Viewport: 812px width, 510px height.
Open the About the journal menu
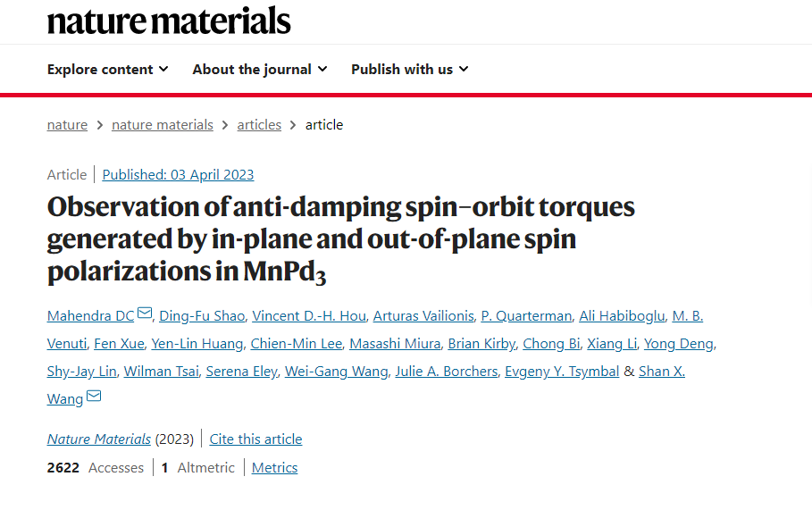pos(260,70)
